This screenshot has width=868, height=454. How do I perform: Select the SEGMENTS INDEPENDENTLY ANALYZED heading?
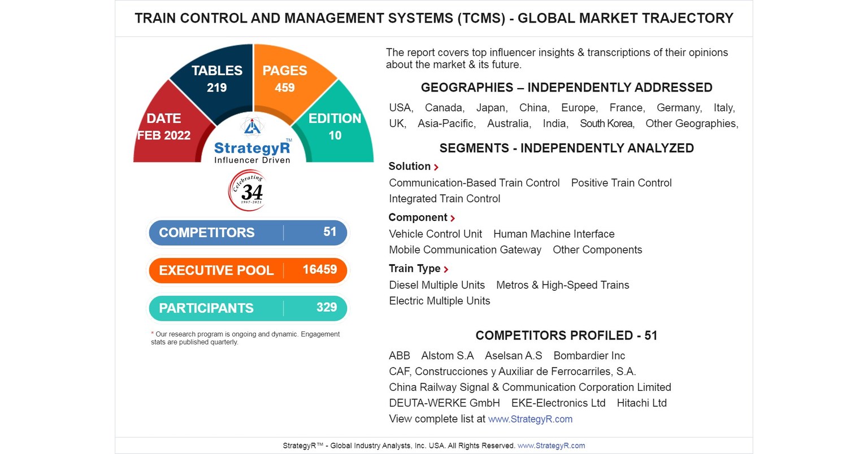coord(567,148)
